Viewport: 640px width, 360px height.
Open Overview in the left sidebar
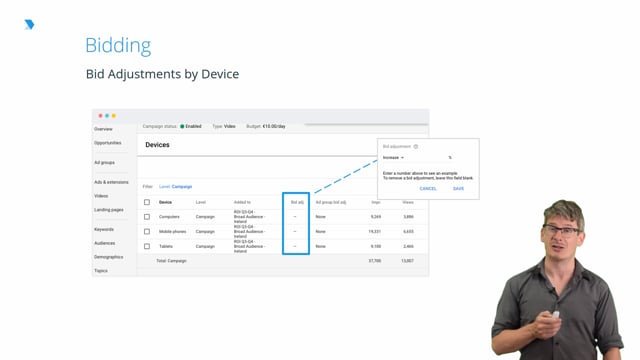(x=103, y=129)
